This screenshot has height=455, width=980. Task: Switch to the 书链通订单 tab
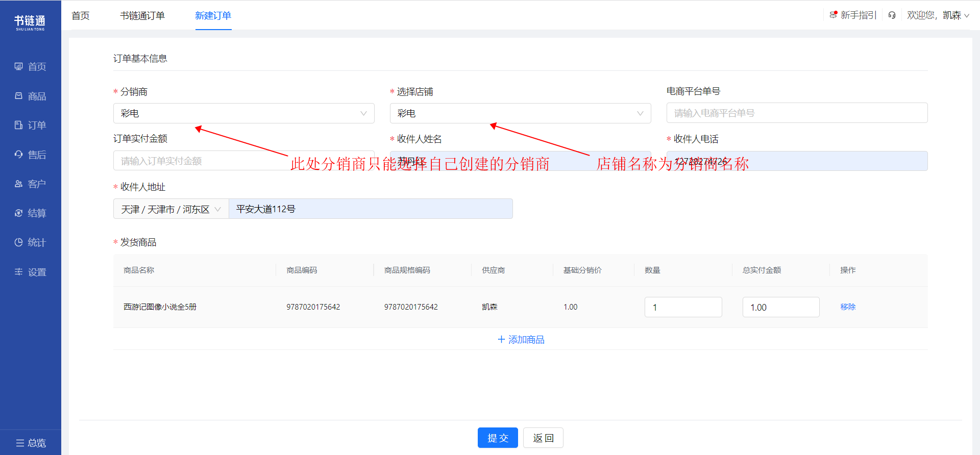pos(142,15)
